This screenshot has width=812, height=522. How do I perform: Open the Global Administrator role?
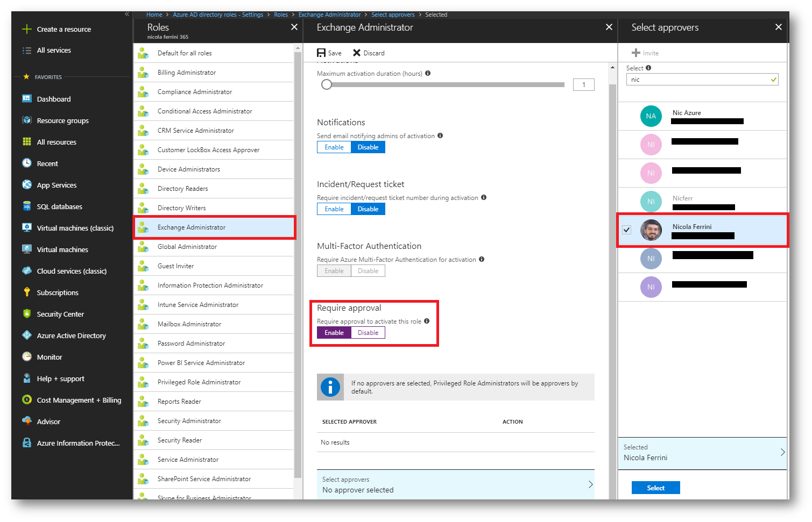(x=214, y=247)
